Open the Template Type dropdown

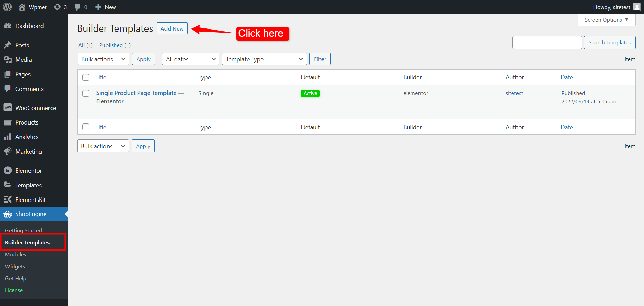tap(264, 59)
